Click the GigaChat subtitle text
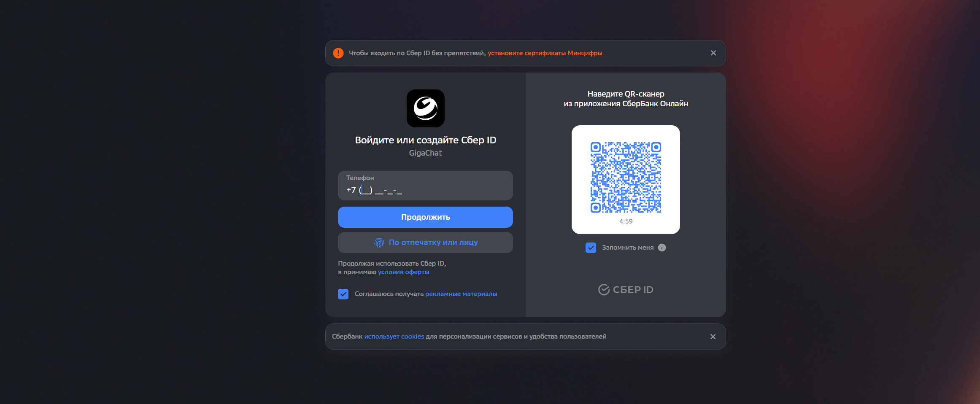Screen dimensions: 980x404 425,153
